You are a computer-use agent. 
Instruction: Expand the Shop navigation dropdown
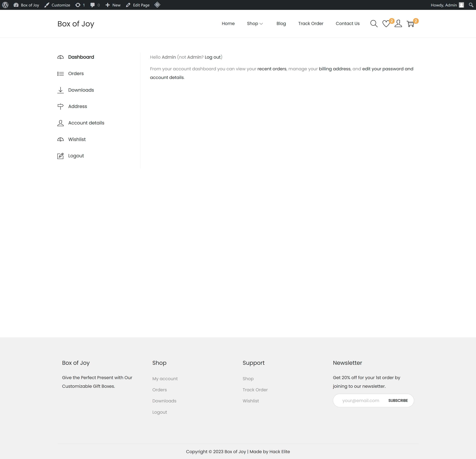click(255, 24)
